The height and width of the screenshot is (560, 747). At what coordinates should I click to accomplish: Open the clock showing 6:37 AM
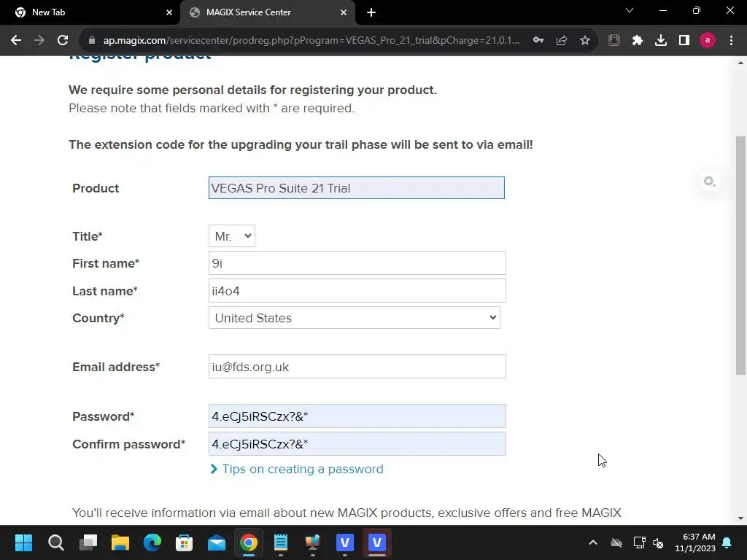tap(695, 542)
